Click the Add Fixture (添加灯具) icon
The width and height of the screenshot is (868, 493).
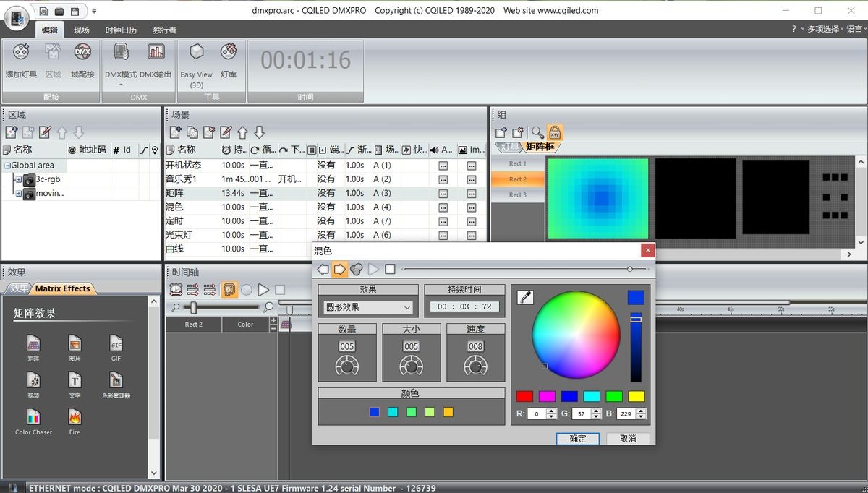tap(21, 53)
